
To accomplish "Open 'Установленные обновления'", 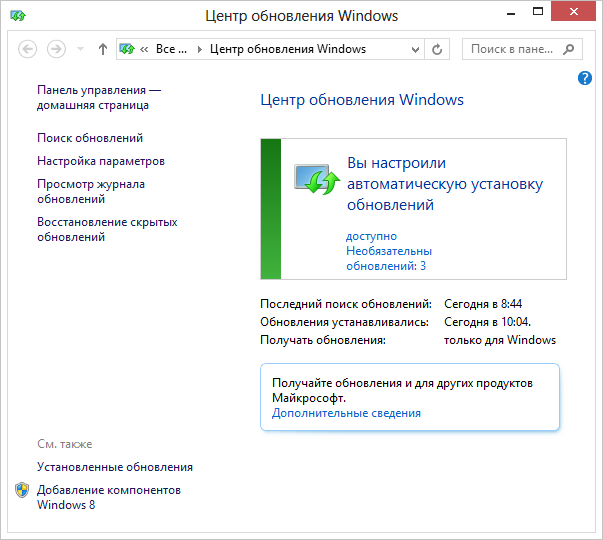I will pos(115,467).
